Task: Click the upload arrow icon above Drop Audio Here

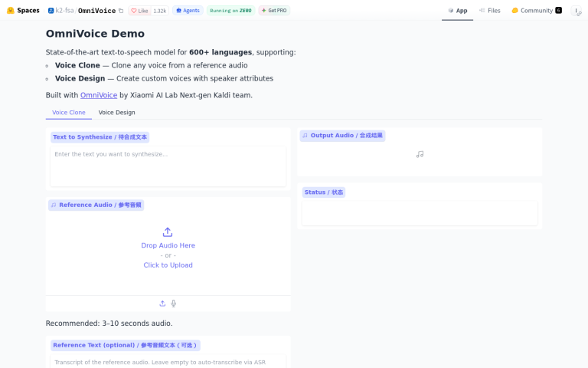Action: point(168,232)
